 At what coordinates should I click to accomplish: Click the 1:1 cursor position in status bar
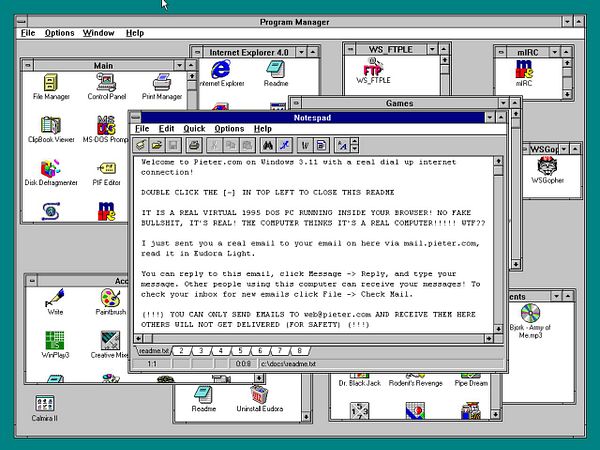[152, 364]
